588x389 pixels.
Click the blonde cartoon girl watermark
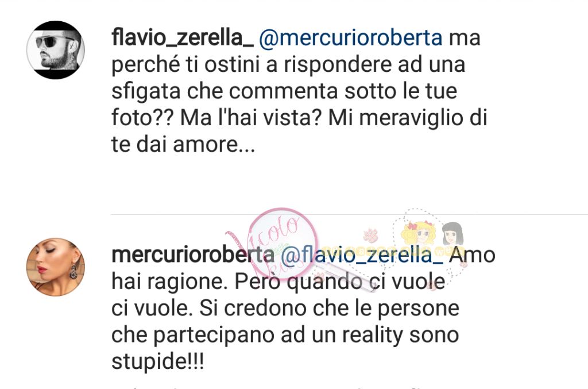pos(419,233)
